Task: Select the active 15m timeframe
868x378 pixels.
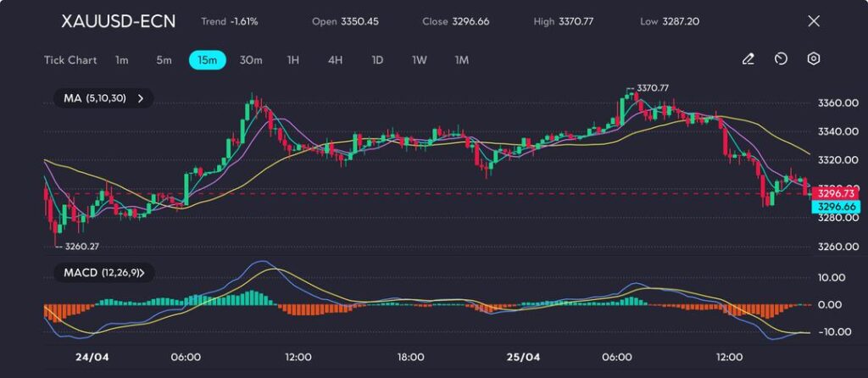Action: (x=207, y=60)
